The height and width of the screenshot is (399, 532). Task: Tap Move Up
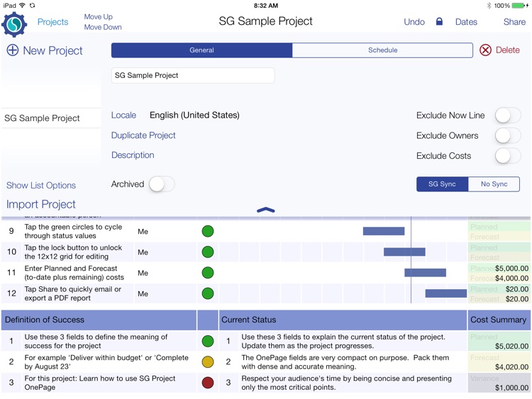pyautogui.click(x=99, y=16)
